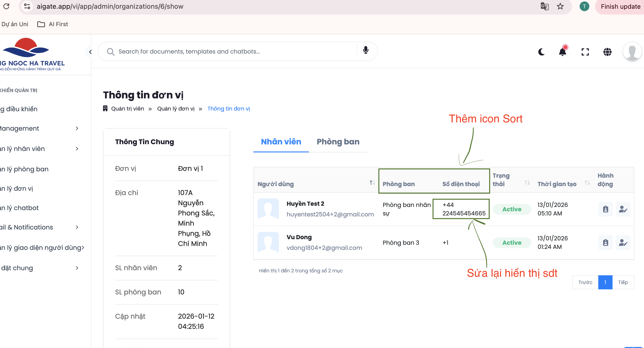
Task: Sort the table by Người dùng column
Action: [372, 183]
